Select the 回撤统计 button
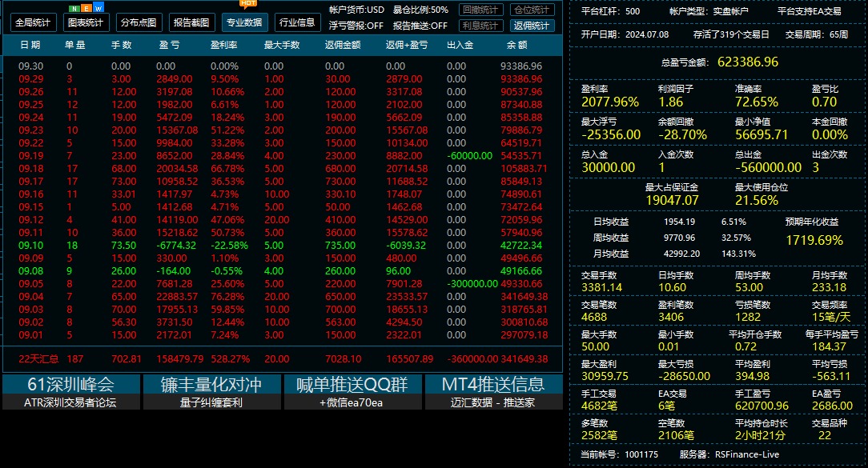This screenshot has height=468, width=868. (480, 10)
